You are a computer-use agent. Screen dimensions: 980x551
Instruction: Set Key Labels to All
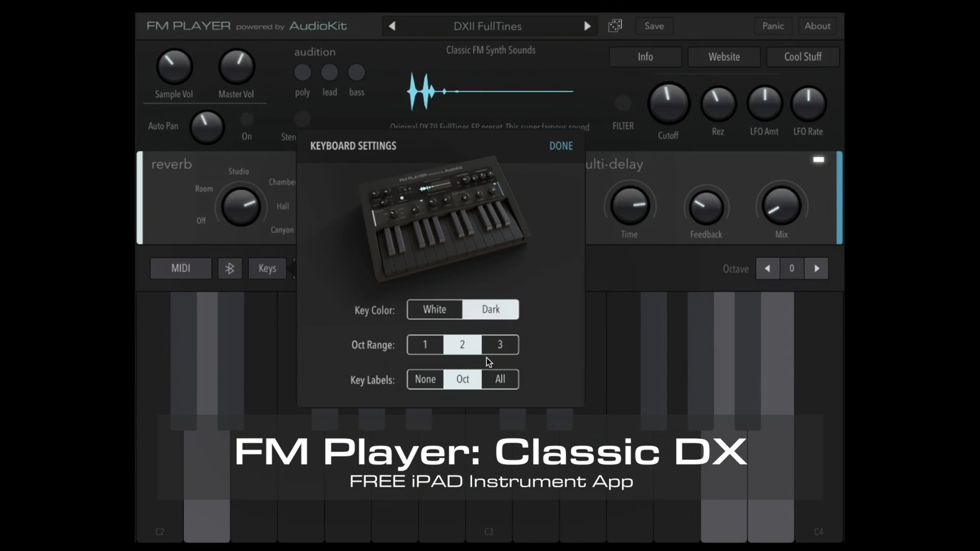[x=500, y=379]
